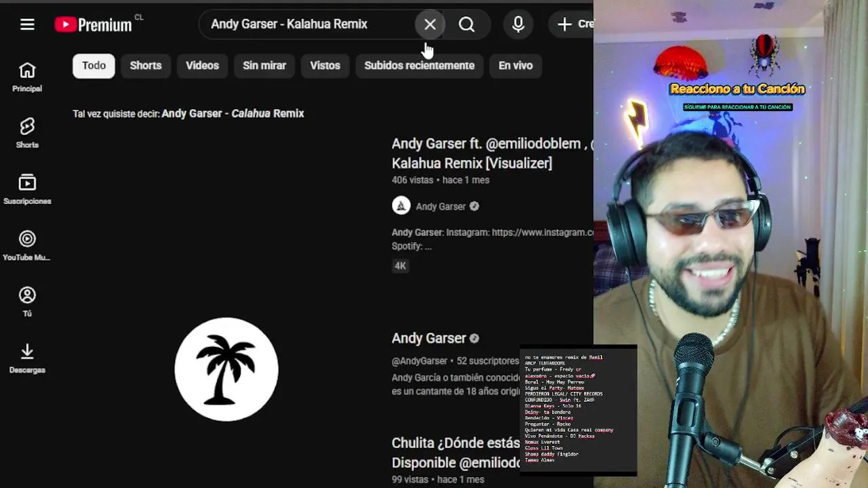Select the Todo filter chip

coord(94,66)
